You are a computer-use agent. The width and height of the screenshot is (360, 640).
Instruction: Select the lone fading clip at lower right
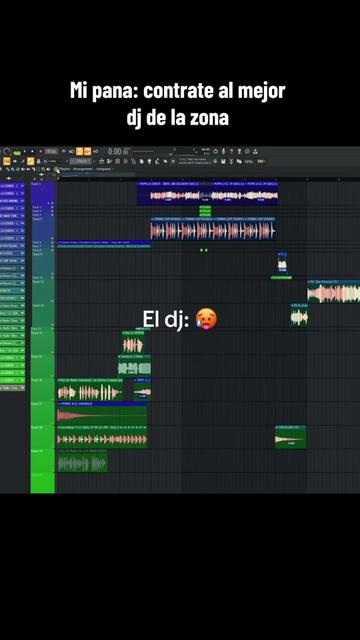click(291, 437)
